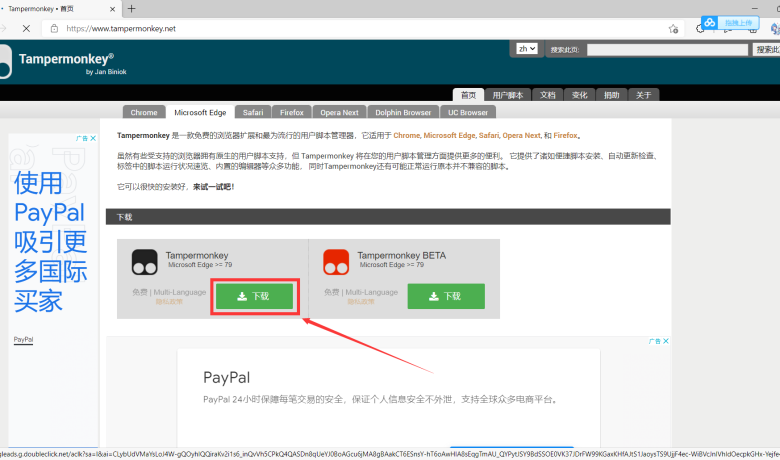Click the red Tampermonkey BETA icon
Image resolution: width=780 pixels, height=460 pixels.
coord(336,262)
